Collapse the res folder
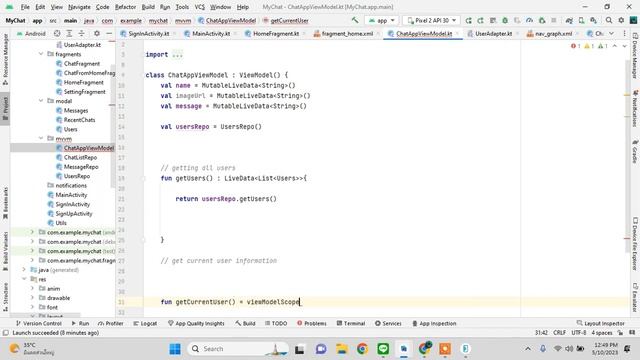The height and width of the screenshot is (360, 640). point(24,279)
